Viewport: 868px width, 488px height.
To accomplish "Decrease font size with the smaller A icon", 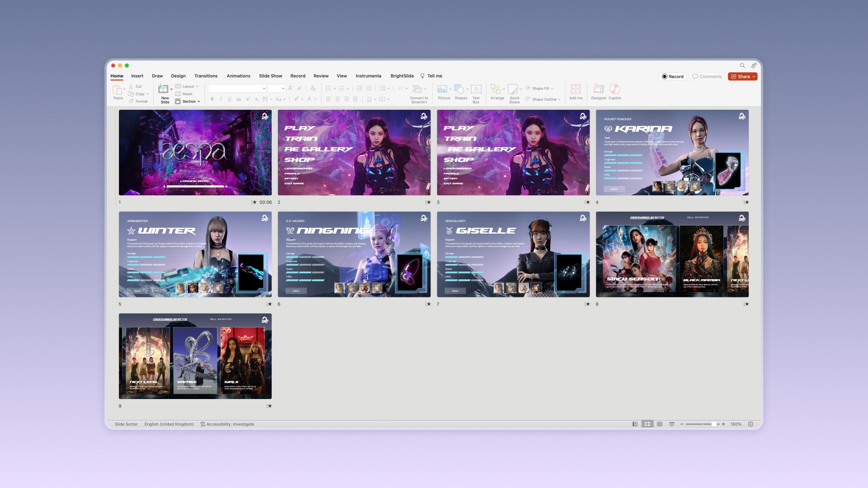I will tap(299, 88).
